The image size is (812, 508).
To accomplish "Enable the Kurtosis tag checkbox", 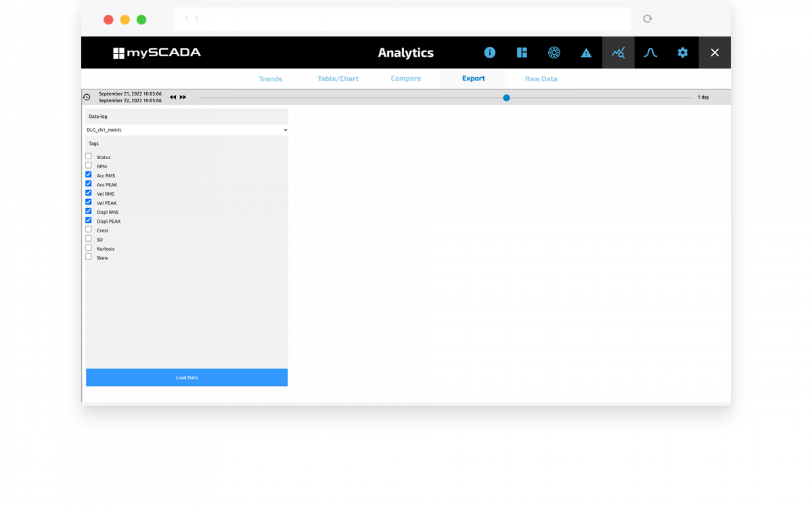I will (x=89, y=248).
